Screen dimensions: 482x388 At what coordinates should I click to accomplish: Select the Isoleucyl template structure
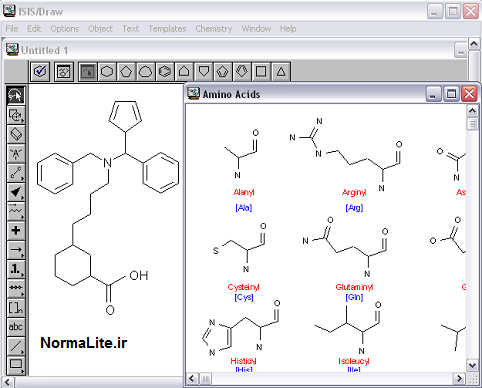click(348, 328)
